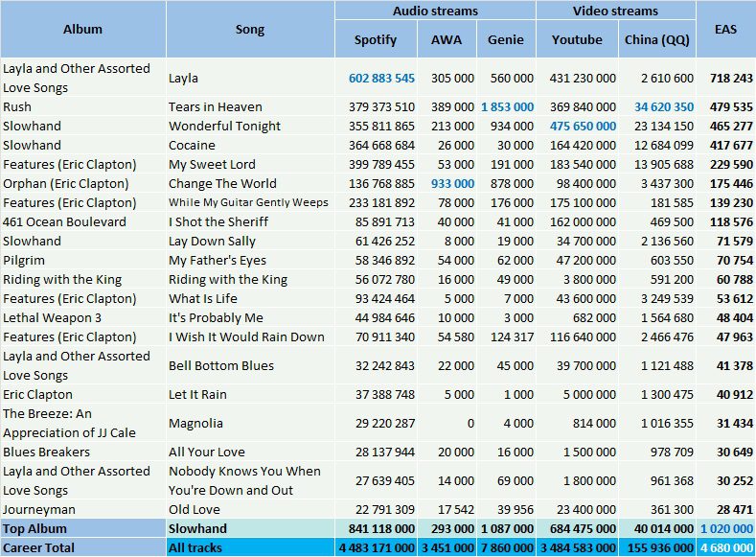Click the Song column header
The height and width of the screenshot is (557, 756).
[250, 30]
